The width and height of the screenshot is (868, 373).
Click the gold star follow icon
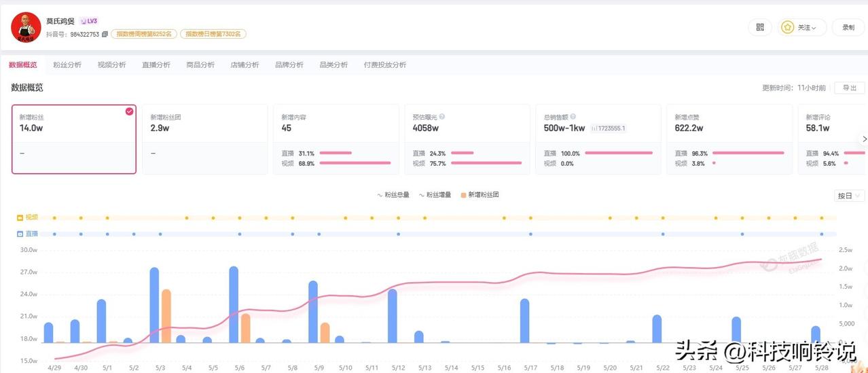click(787, 27)
